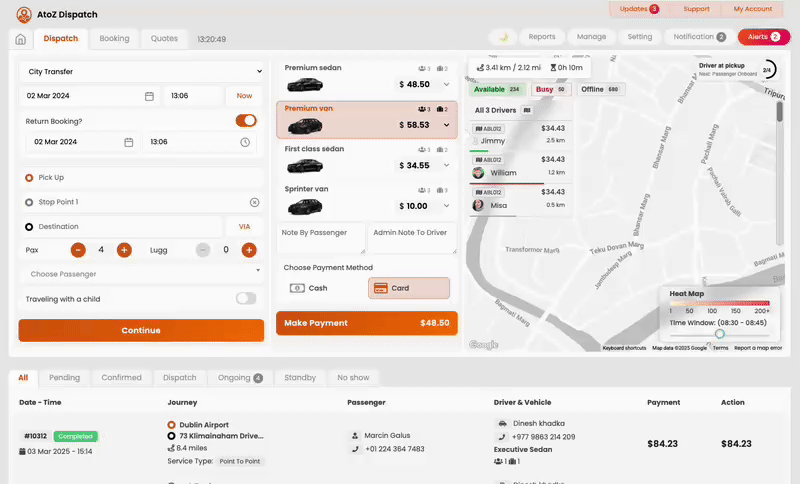The image size is (800, 484).
Task: Click passenger icon beside Marcin Galus
Action: (x=355, y=436)
